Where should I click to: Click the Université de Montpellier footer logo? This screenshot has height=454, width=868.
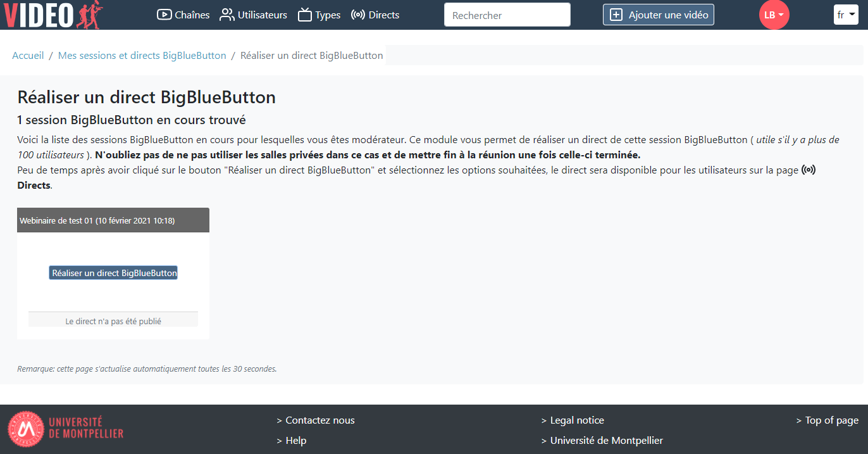(x=66, y=427)
